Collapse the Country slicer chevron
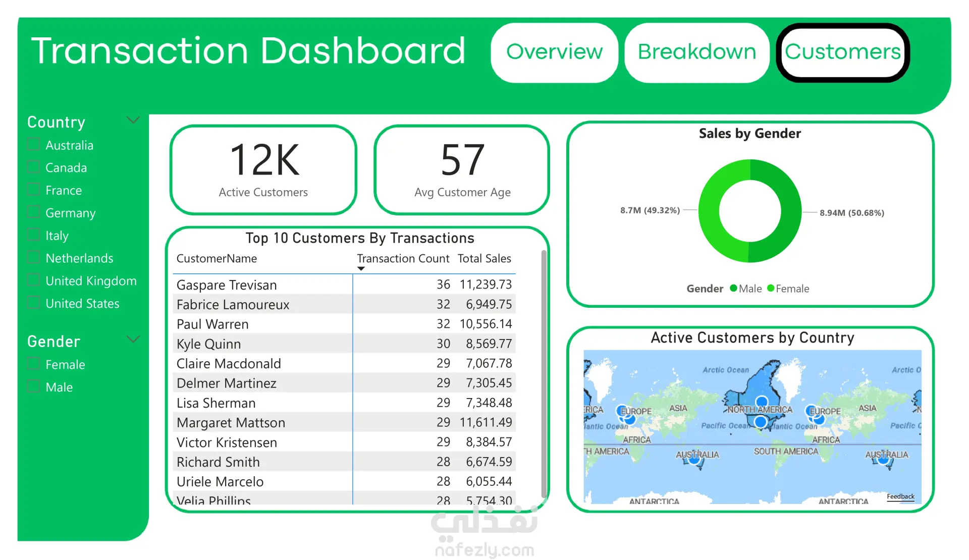 tap(133, 121)
